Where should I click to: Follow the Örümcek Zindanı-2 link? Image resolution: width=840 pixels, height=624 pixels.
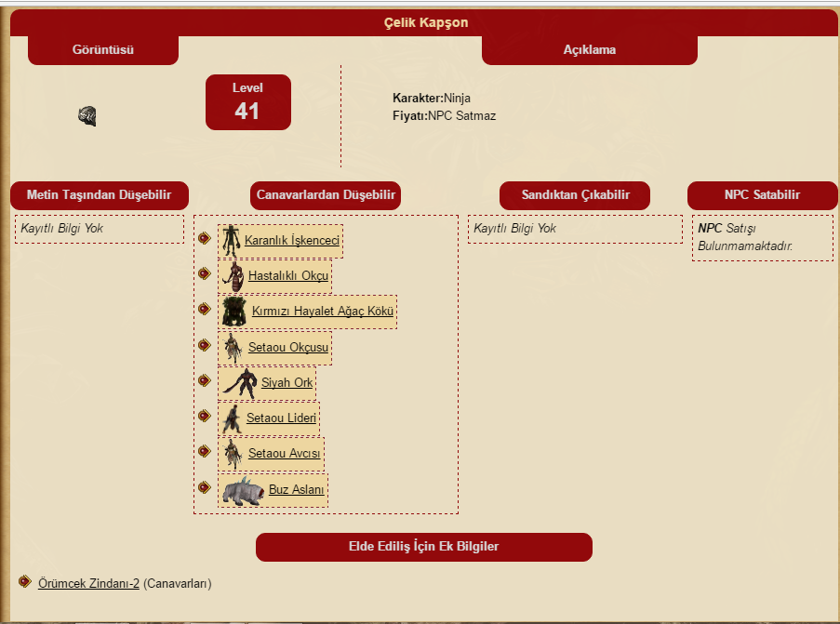[x=89, y=583]
